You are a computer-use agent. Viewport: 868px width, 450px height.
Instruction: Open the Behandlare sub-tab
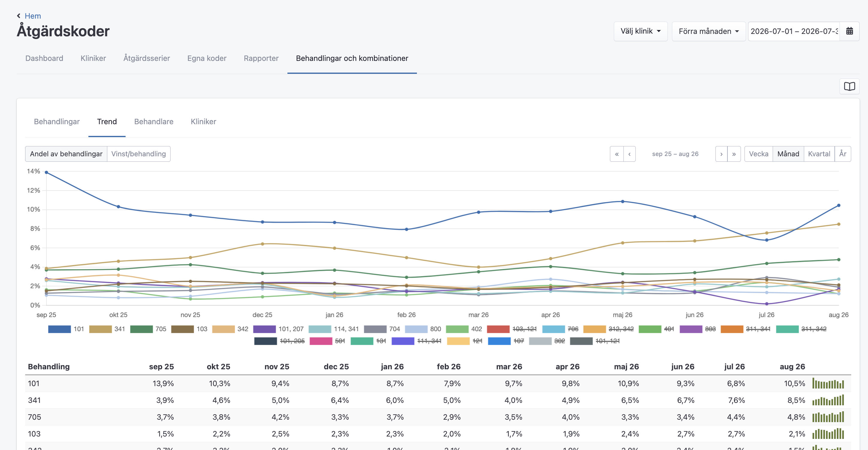[154, 121]
